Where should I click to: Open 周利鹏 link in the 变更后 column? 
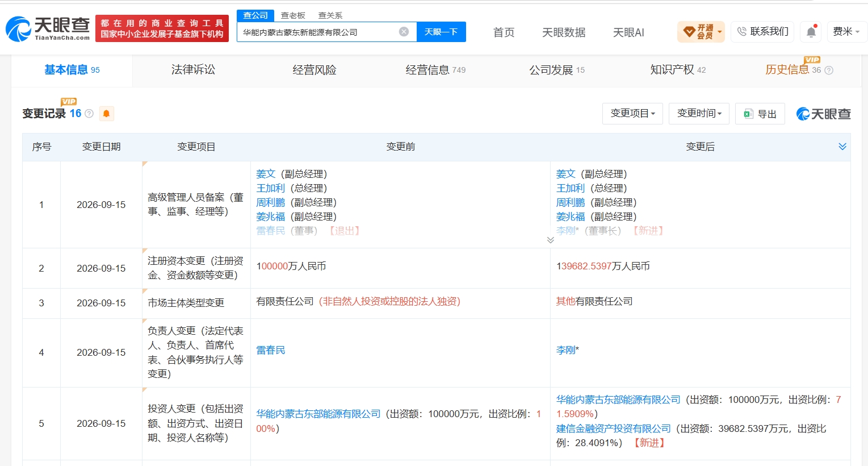(571, 202)
